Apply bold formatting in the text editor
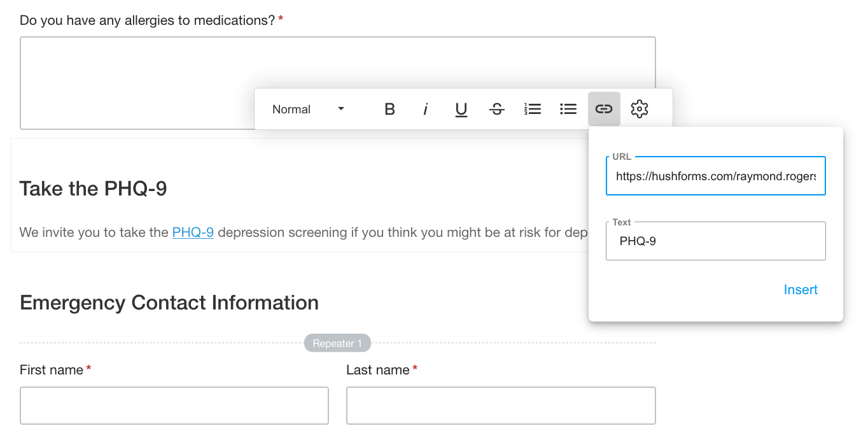The width and height of the screenshot is (868, 447). tap(389, 109)
